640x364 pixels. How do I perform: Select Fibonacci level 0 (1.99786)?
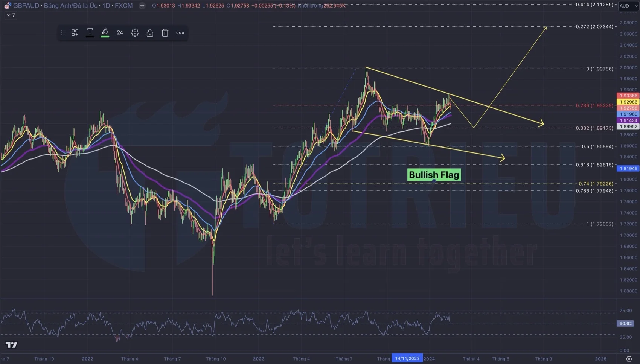tap(600, 69)
